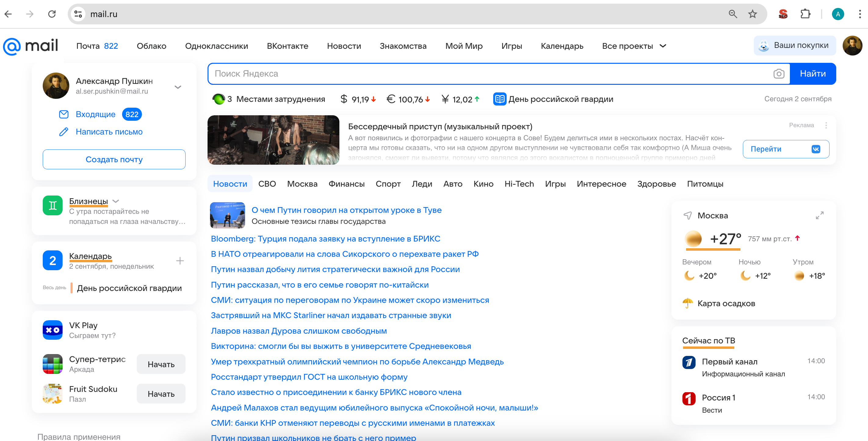
Task: Click the umbrella icon for Карта осадков
Action: point(687,303)
